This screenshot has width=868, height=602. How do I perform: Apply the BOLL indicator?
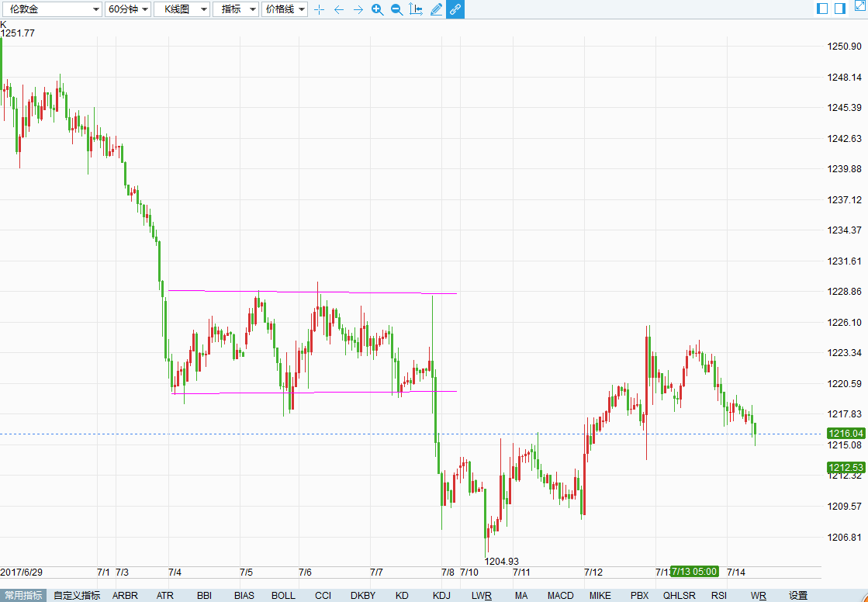(x=283, y=596)
